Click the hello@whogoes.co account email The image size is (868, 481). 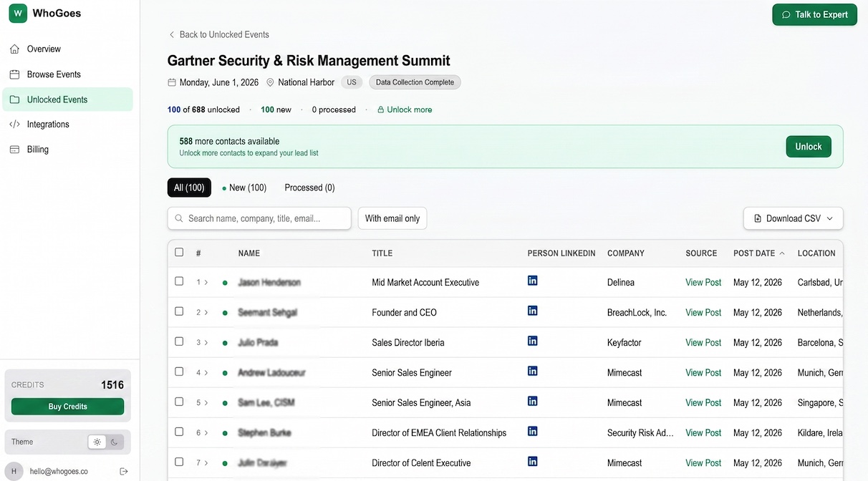click(59, 472)
